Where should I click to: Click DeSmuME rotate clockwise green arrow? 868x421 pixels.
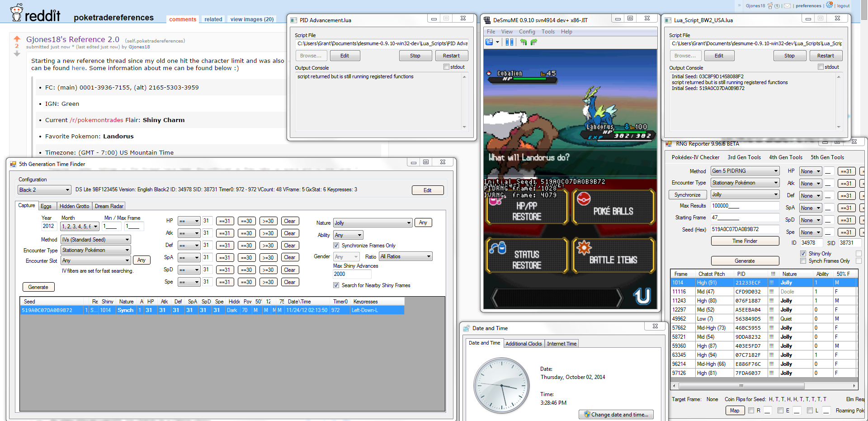click(x=534, y=42)
